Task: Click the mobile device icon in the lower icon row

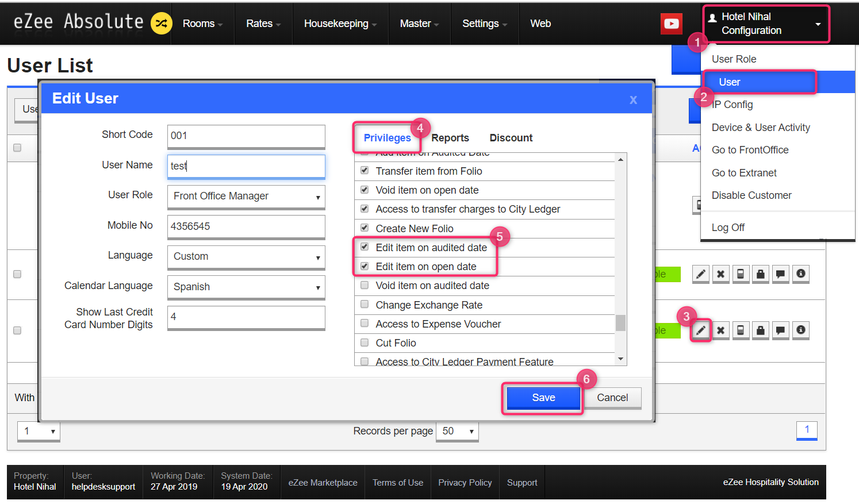Action: 741,330
